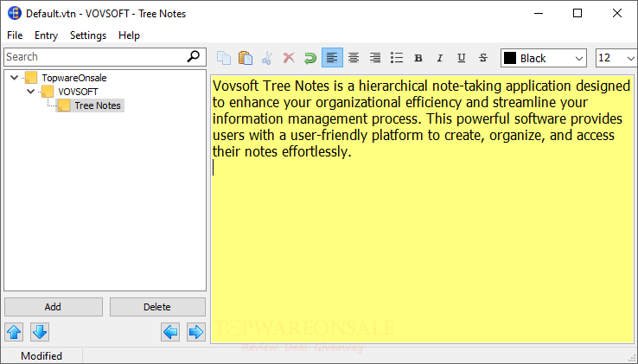Click the VOVSOFT note folder icon
This screenshot has height=364, width=638.
(48, 91)
